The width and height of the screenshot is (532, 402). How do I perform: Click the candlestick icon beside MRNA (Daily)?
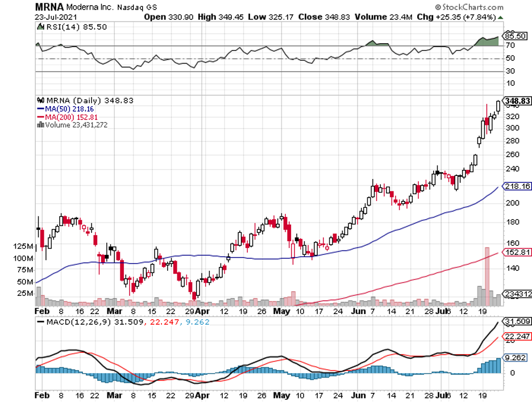pos(40,100)
